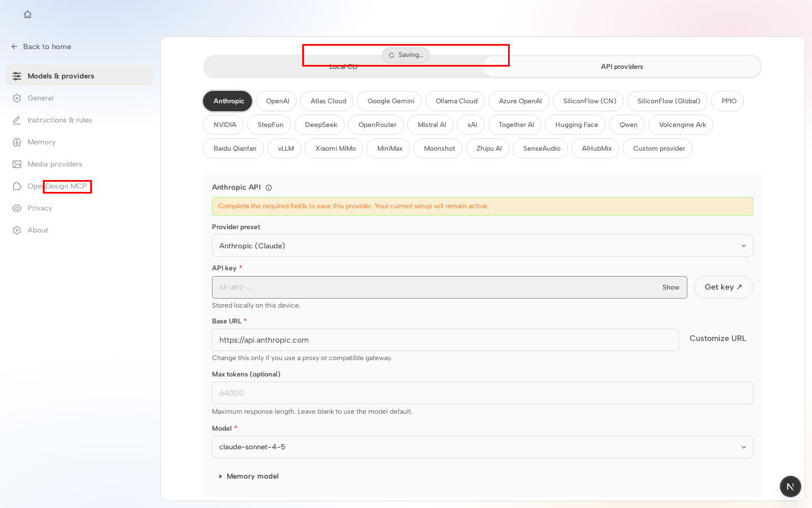The width and height of the screenshot is (812, 508).
Task: Open Models & providers settings section
Action: pyautogui.click(x=80, y=76)
